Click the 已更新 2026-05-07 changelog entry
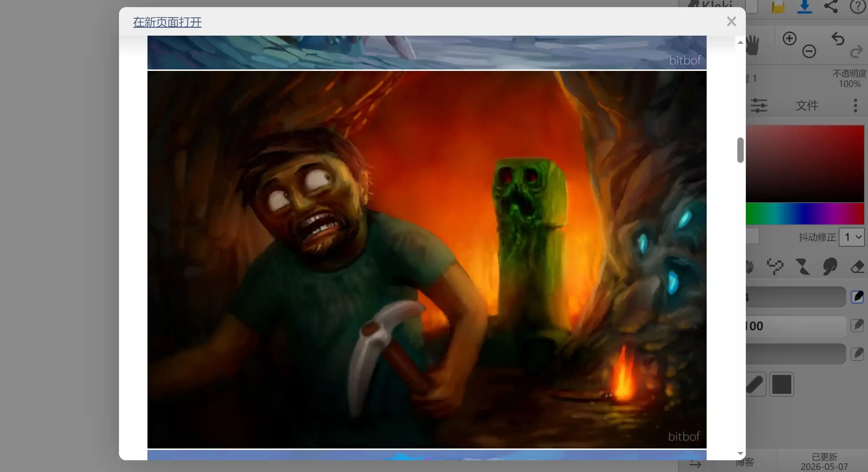Screen dimensions: 868x472 tap(824, 462)
